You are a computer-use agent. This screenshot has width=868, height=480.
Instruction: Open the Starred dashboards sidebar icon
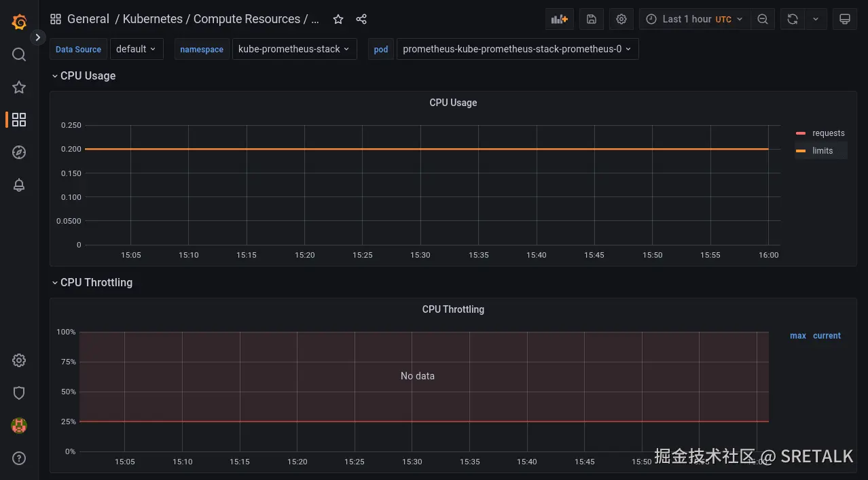click(x=19, y=87)
